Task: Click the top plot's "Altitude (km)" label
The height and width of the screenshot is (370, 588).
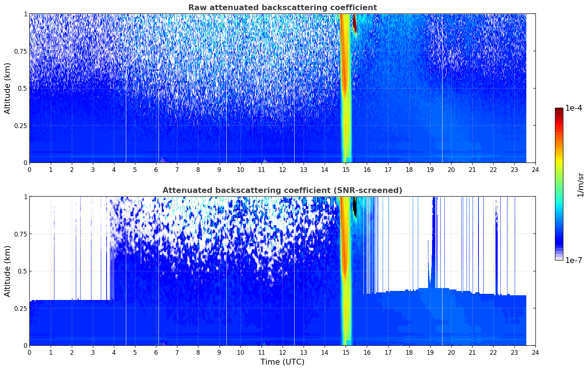Action: 8,88
